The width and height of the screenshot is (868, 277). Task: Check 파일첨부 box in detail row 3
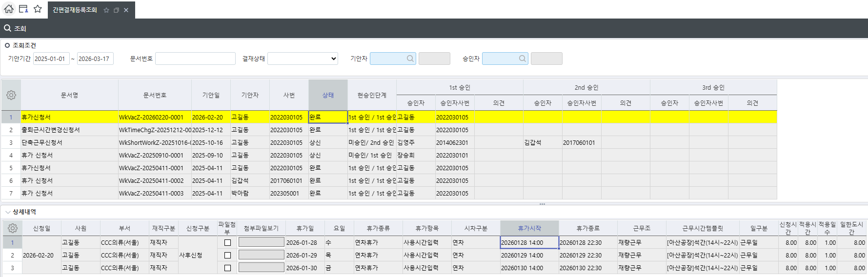[x=227, y=268]
